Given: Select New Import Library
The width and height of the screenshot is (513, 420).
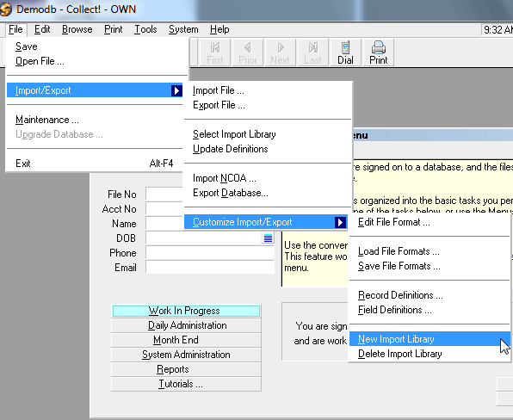Looking at the screenshot, I should coord(430,339).
